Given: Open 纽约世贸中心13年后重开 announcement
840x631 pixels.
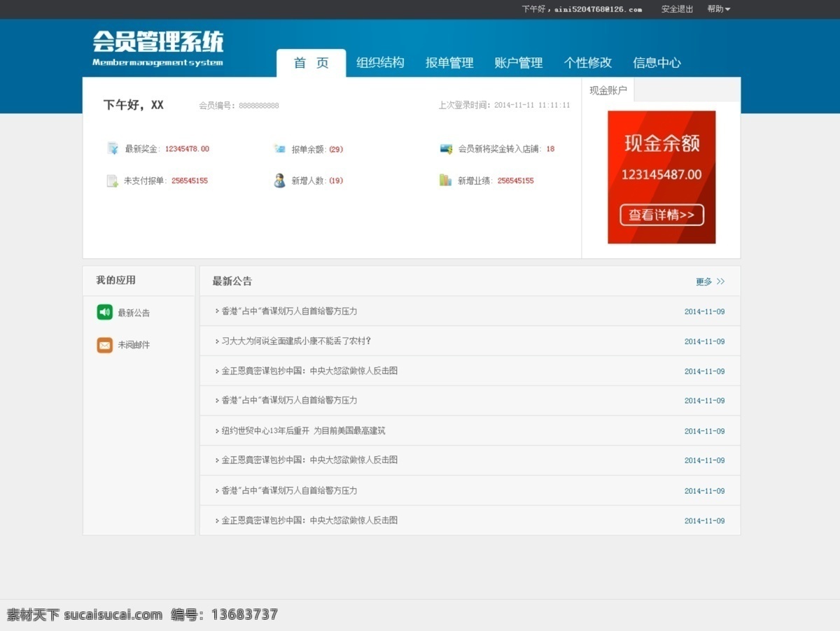Looking at the screenshot, I should pyautogui.click(x=303, y=431).
